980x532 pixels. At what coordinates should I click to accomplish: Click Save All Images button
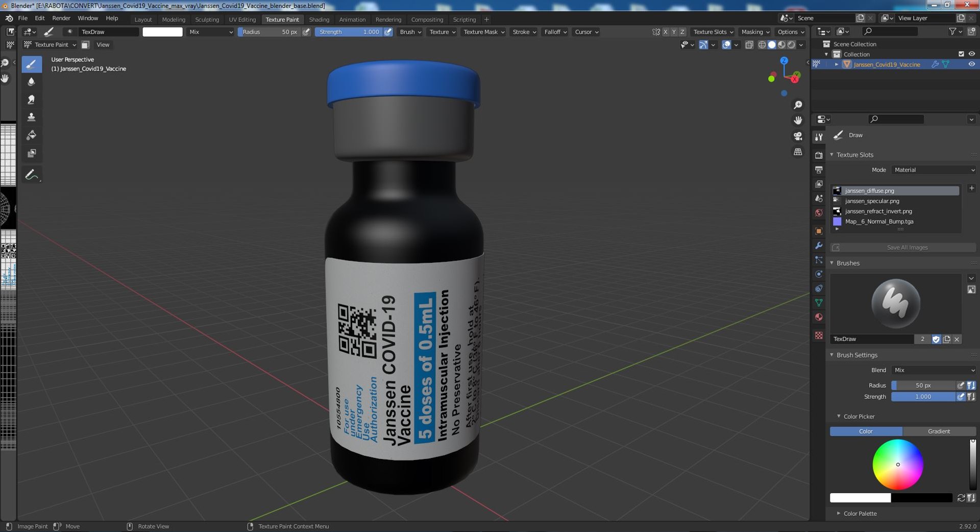[x=903, y=248]
